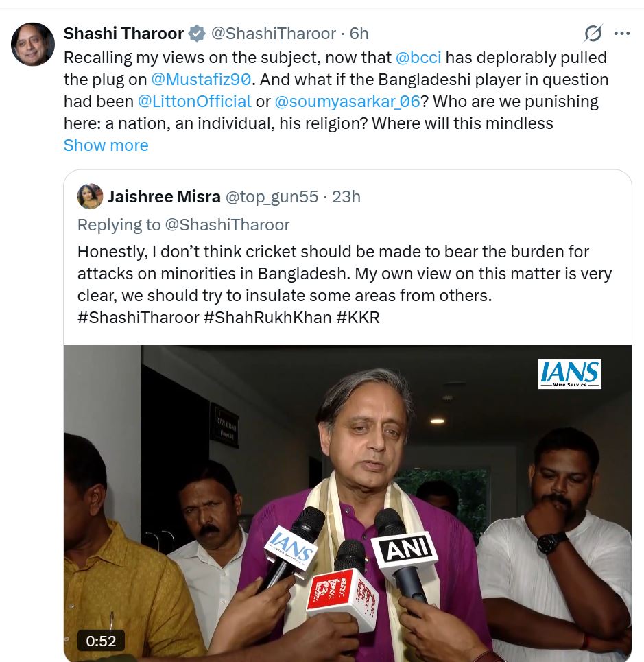Open the @Mustafiz90 mention link
Screen dimensions: 644x662
pyautogui.click(x=201, y=80)
